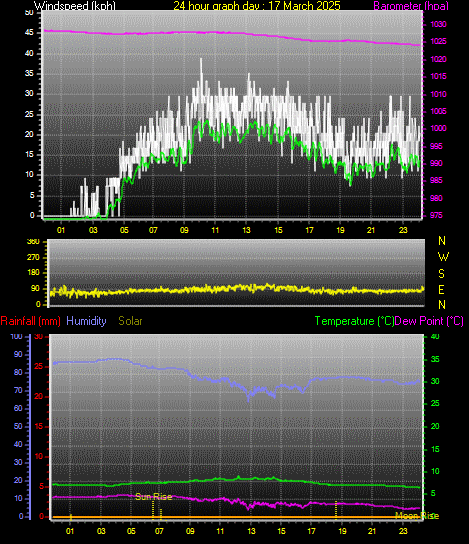Click the 1015 value on barometer axis
469x544 pixels.
(x=438, y=76)
